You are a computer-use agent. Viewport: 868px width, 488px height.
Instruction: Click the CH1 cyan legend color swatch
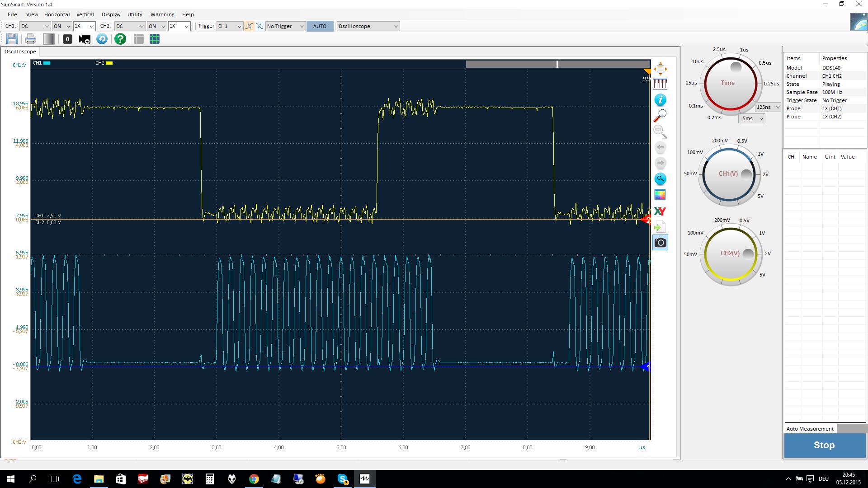(x=47, y=63)
